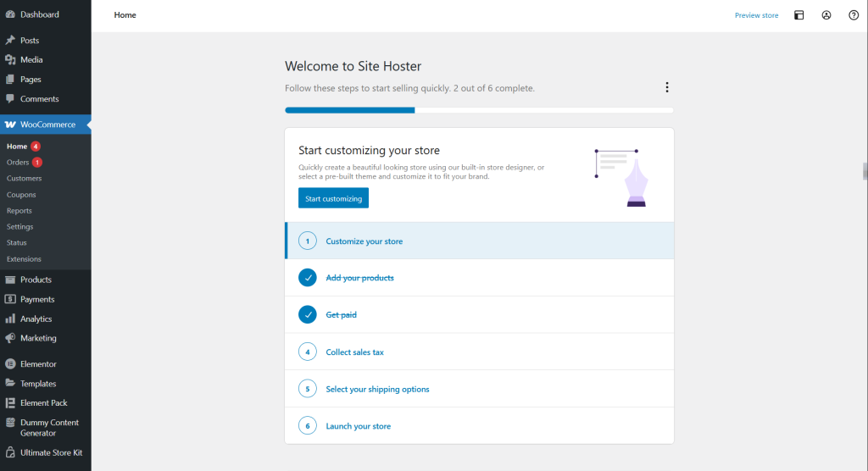The height and width of the screenshot is (471, 868).
Task: Open the Collect sales tax task
Action: tap(480, 352)
